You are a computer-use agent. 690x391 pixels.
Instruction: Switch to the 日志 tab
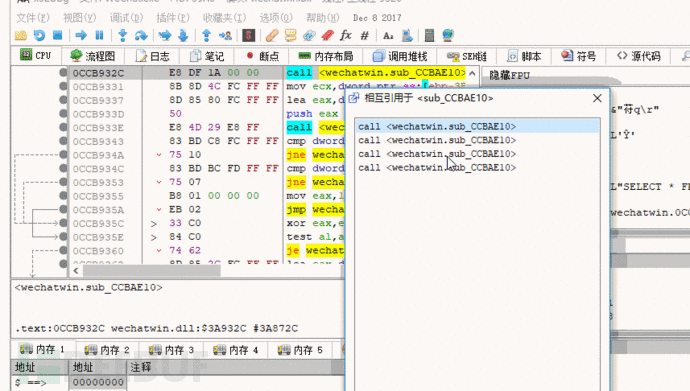pyautogui.click(x=152, y=56)
